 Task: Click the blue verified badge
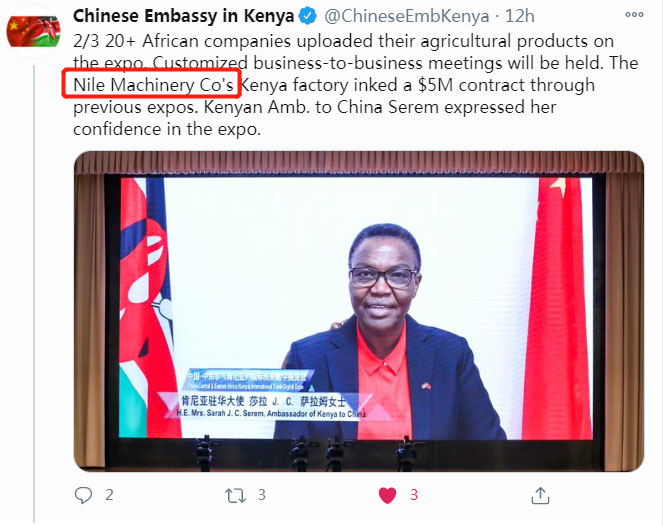308,16
